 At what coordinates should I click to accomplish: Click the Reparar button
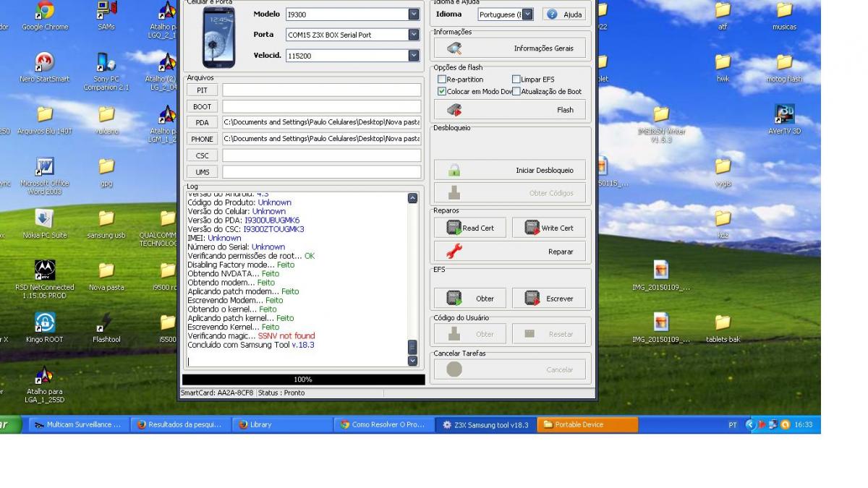(510, 252)
